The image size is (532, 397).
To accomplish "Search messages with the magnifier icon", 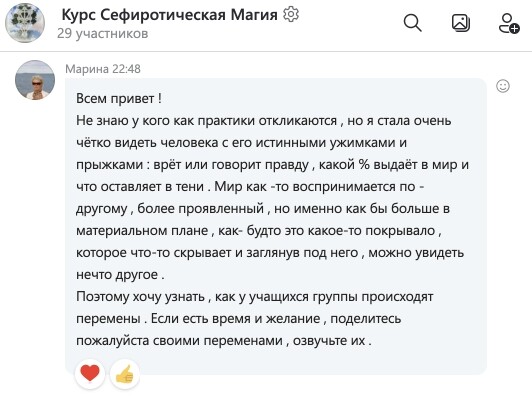I will [x=413, y=23].
